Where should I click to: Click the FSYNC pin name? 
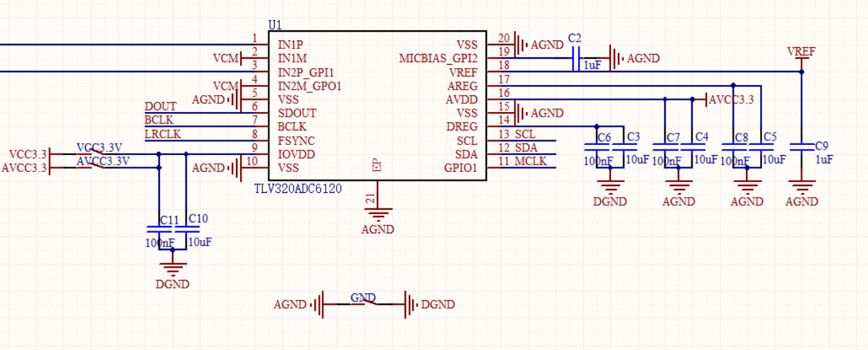point(296,141)
